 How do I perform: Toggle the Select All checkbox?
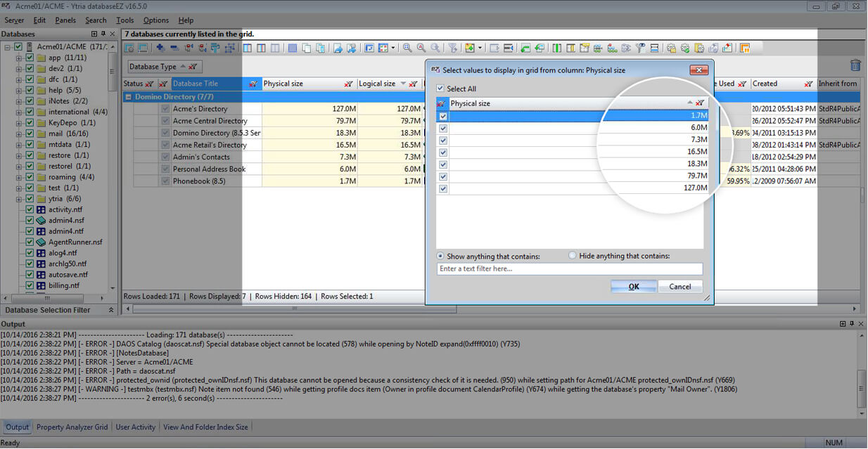(440, 89)
